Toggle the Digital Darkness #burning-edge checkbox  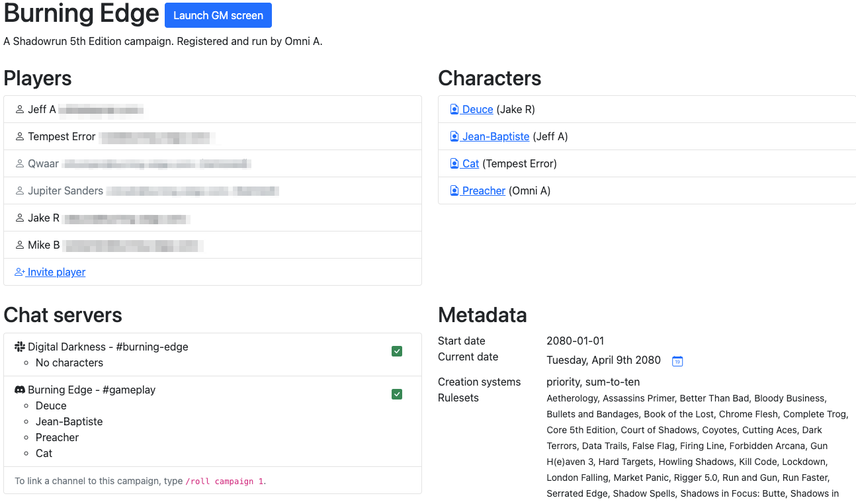(x=397, y=351)
